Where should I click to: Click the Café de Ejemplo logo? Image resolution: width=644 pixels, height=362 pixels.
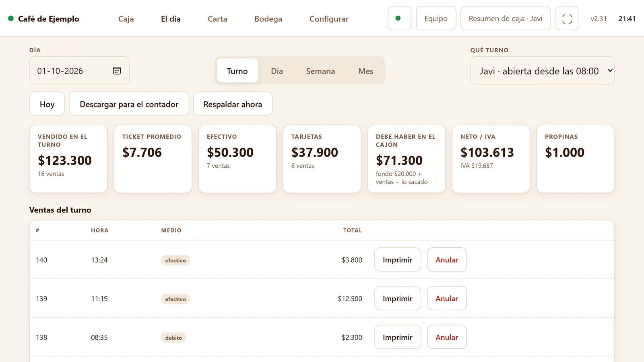tap(43, 19)
